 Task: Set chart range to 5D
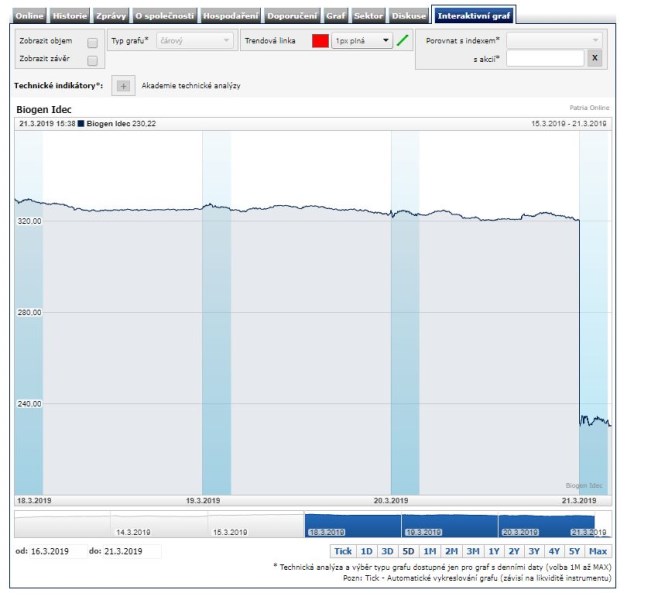(408, 551)
